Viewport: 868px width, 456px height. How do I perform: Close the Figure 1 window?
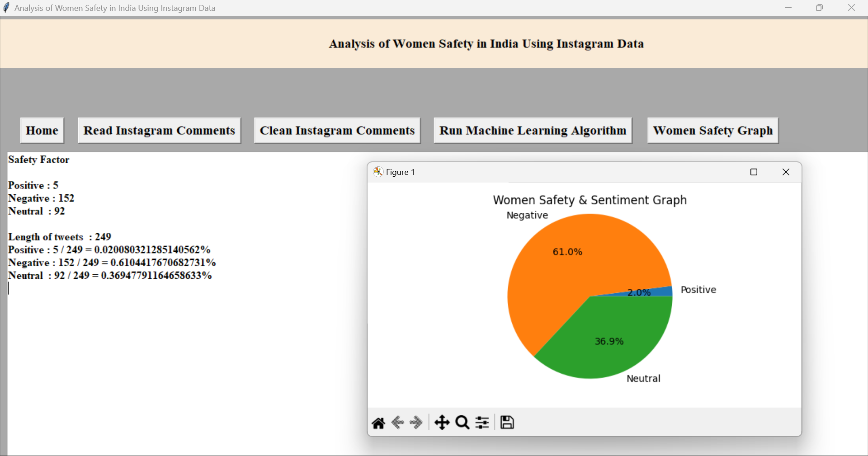pos(786,172)
